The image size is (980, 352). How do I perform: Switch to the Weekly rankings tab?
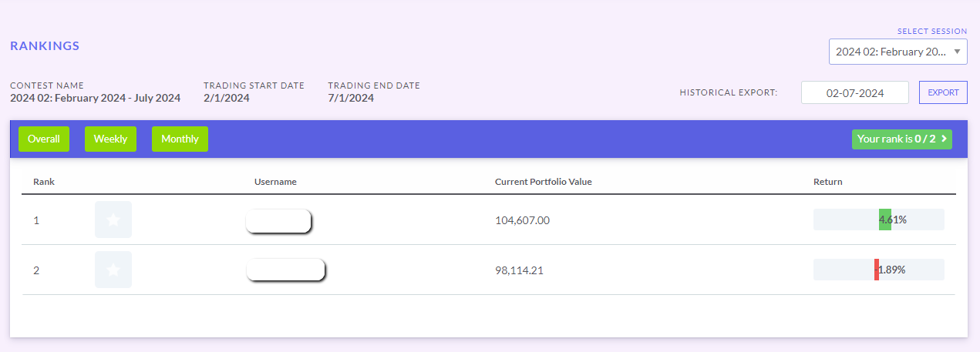110,139
